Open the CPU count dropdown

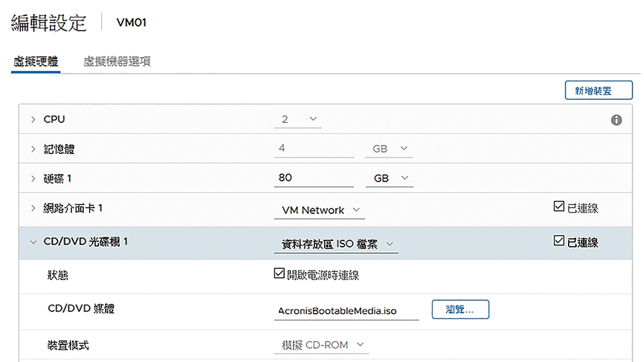(x=298, y=120)
